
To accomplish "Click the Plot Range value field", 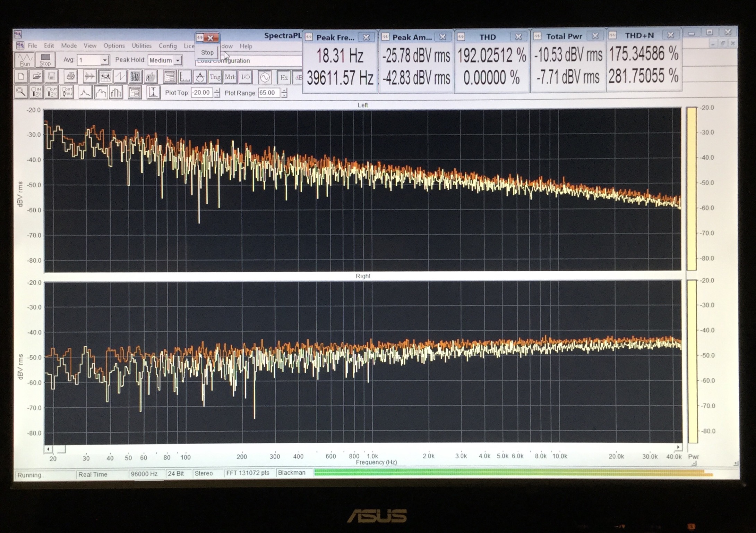I will (268, 93).
